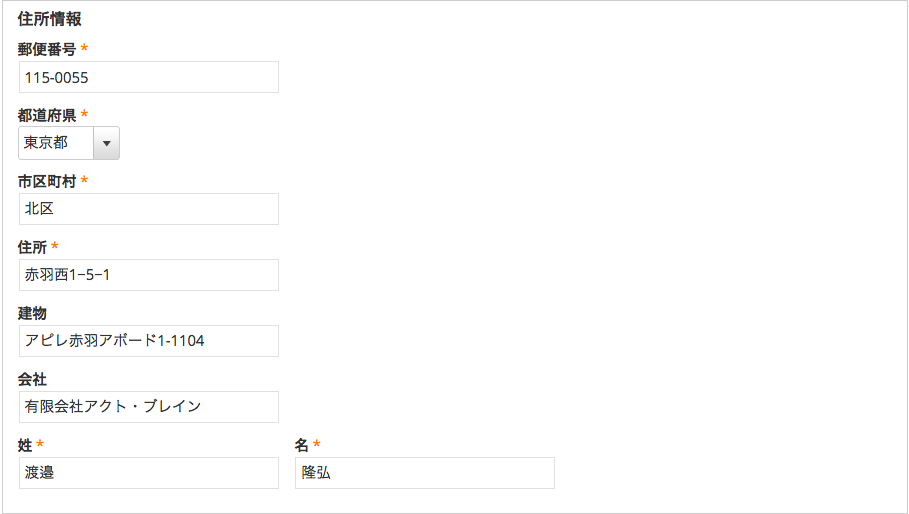Click the 建物 label text
Viewport: 909px width, 514px height.
tap(32, 313)
